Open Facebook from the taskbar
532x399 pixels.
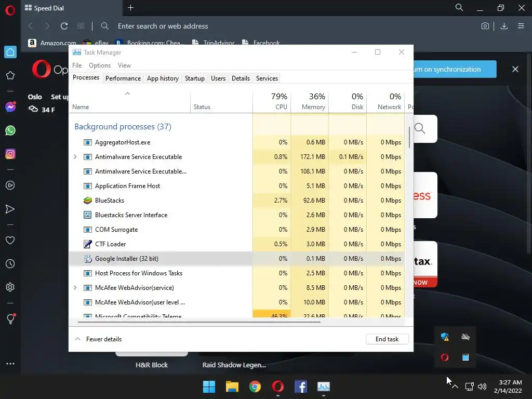[301, 387]
